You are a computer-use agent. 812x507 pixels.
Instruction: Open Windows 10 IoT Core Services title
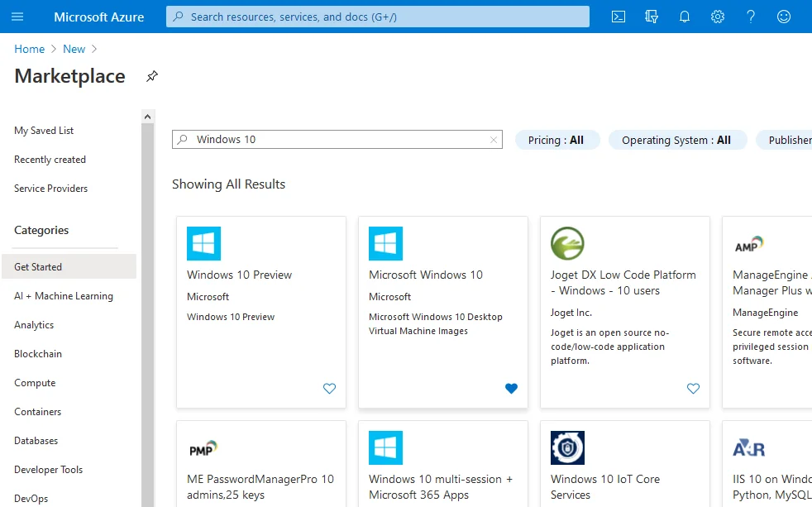tap(604, 487)
